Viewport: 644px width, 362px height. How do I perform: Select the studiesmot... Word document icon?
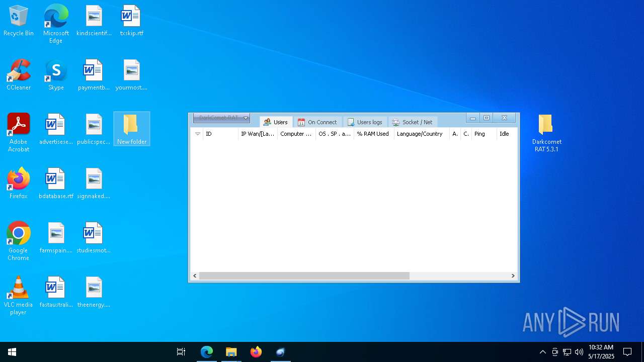coord(94,238)
